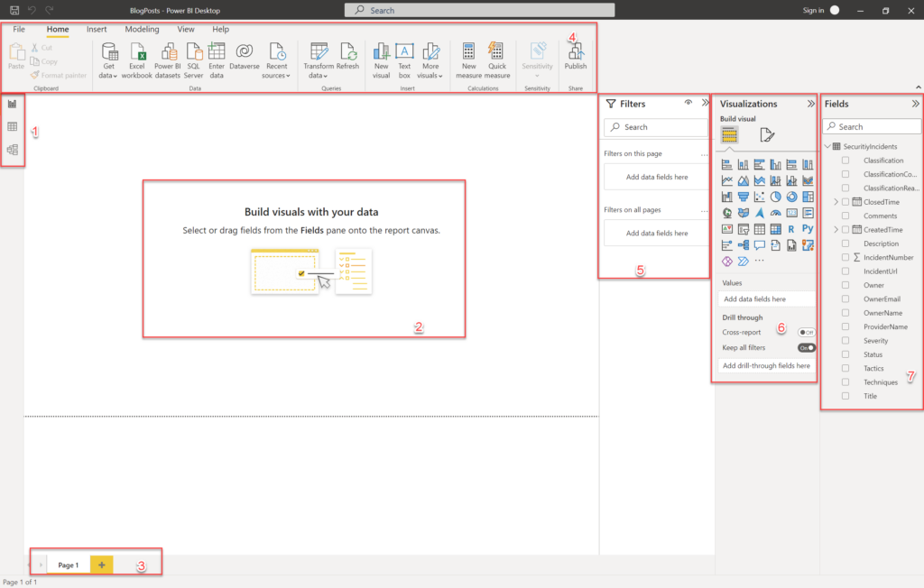
Task: Tick the IncidentNumber field checkbox
Action: 845,257
